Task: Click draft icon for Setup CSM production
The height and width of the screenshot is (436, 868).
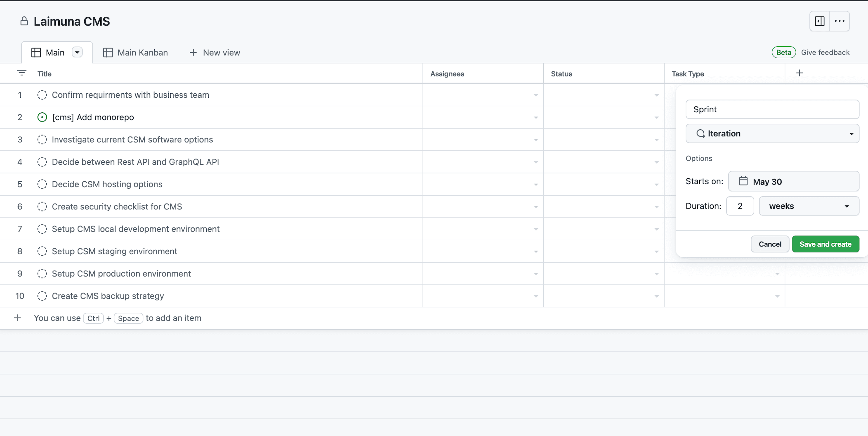Action: (42, 273)
